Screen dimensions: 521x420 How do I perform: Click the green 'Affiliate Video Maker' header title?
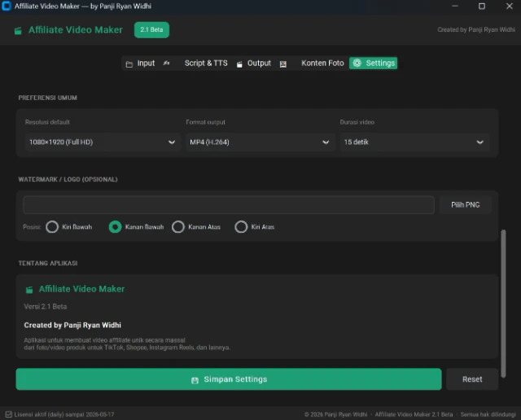point(76,30)
